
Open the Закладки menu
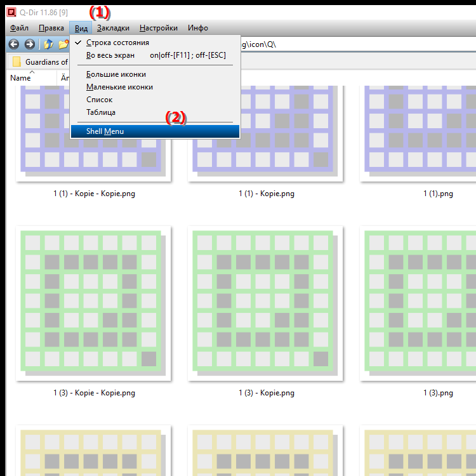[x=113, y=28]
